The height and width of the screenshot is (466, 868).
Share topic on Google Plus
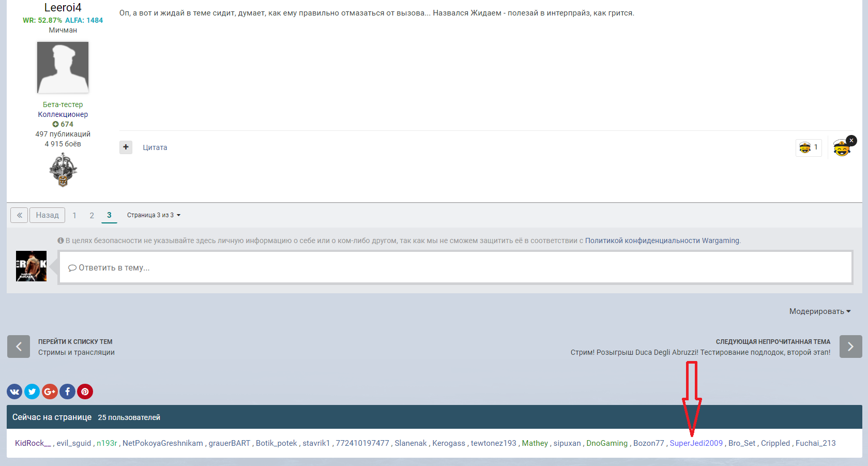[x=50, y=392]
